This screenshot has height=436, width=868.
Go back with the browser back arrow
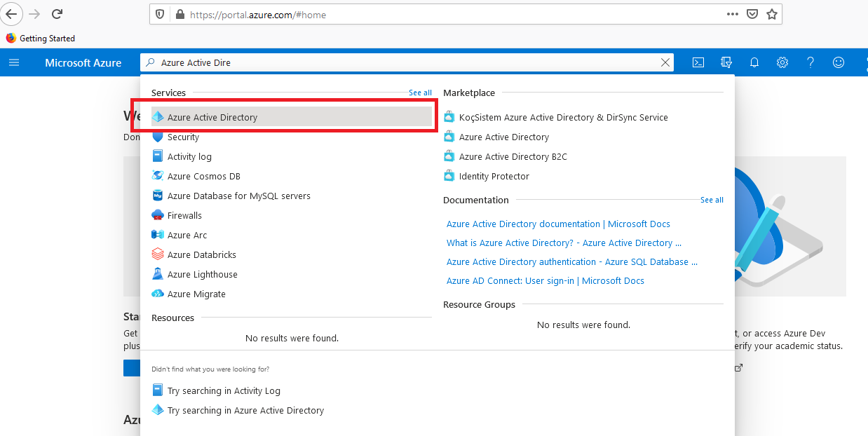[x=12, y=14]
